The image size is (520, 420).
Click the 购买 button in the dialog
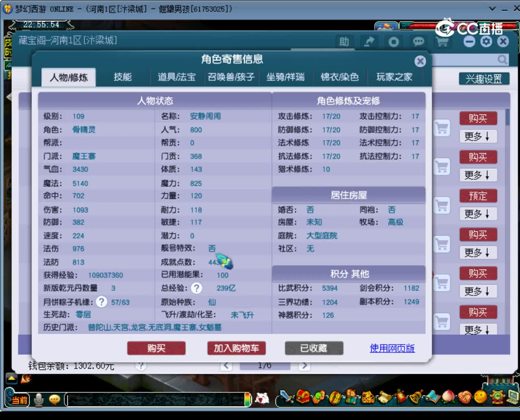(x=156, y=348)
